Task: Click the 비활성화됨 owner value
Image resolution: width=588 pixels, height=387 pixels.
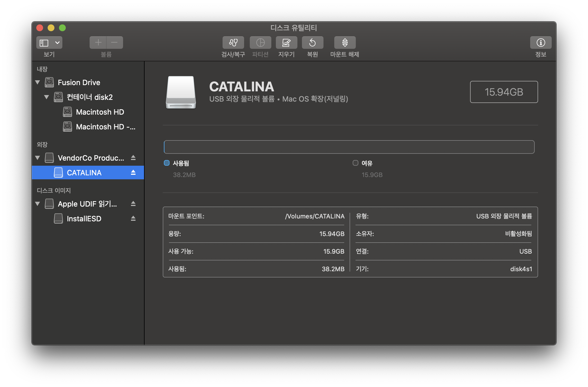Action: click(x=519, y=234)
